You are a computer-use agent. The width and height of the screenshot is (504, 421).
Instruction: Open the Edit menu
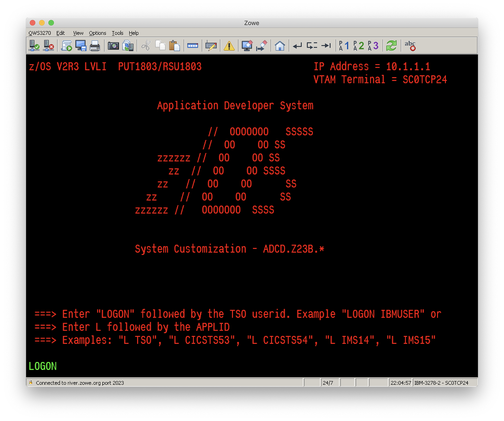tap(61, 33)
